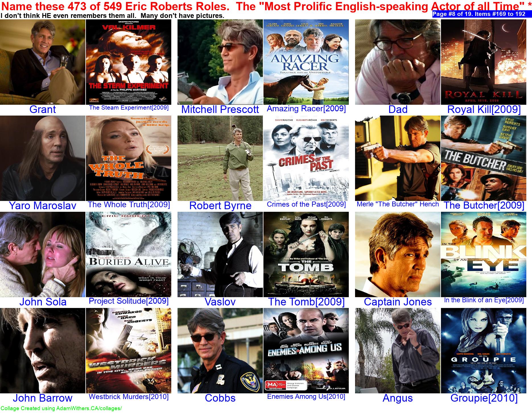
Task: Click the AdamWithers.CA/collages credit text
Action: (x=61, y=408)
